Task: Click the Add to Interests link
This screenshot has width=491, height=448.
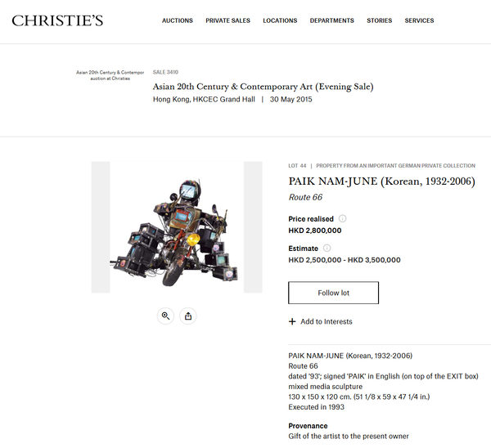Action: [x=327, y=321]
